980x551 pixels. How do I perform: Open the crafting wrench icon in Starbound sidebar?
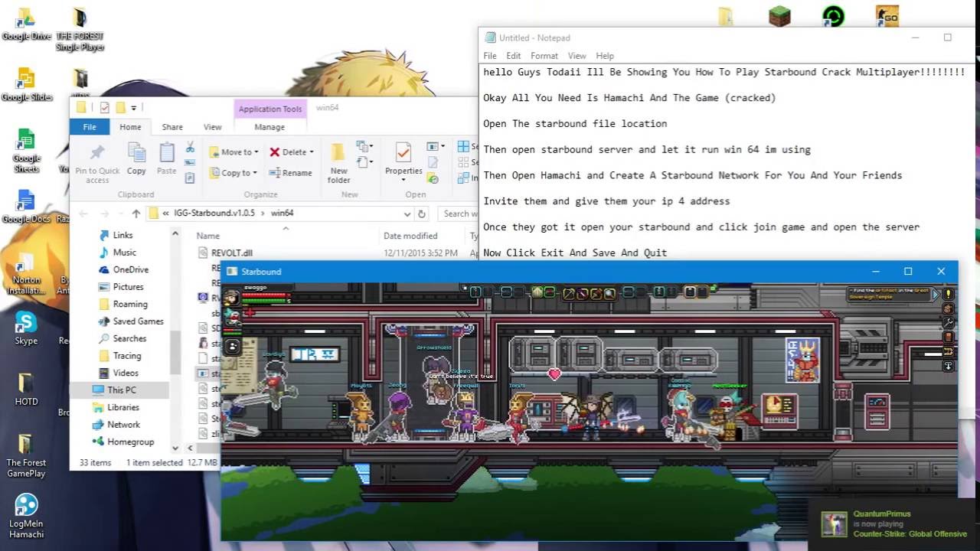(948, 323)
